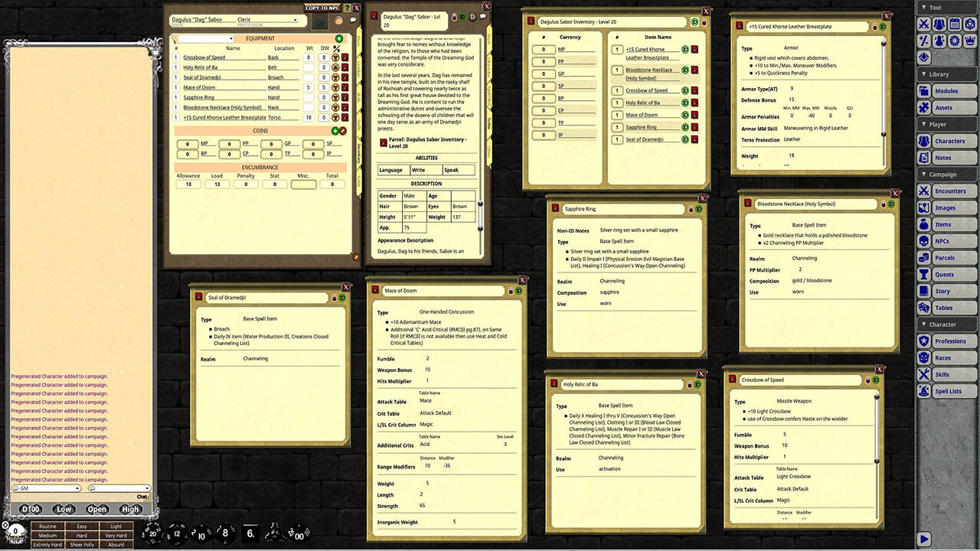Click the GM chat input field

tap(46, 487)
